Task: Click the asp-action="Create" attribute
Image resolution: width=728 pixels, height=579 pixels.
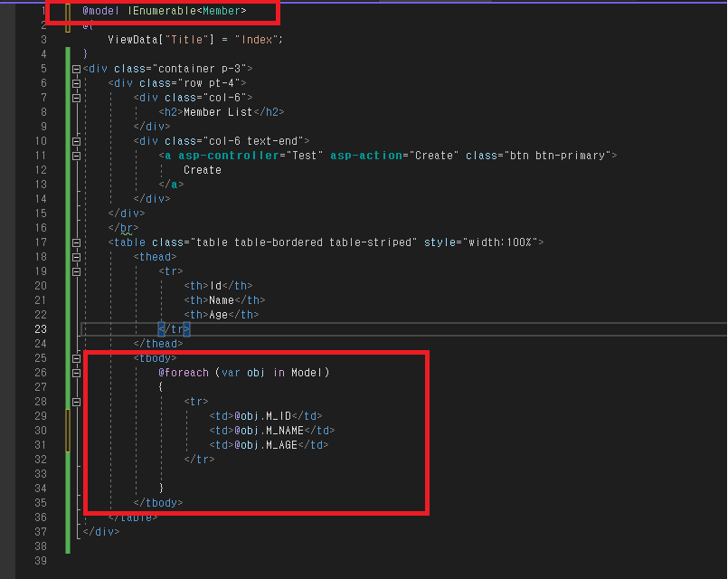Action: (394, 156)
